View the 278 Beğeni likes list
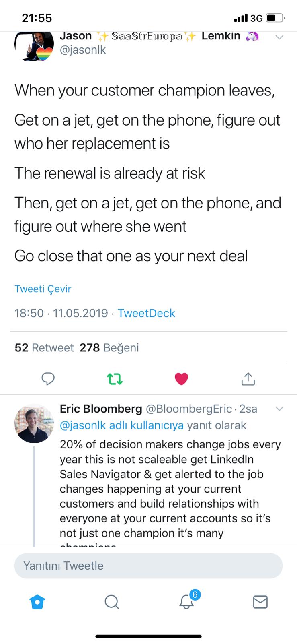Screen dimensions: 297x644 click(x=109, y=347)
